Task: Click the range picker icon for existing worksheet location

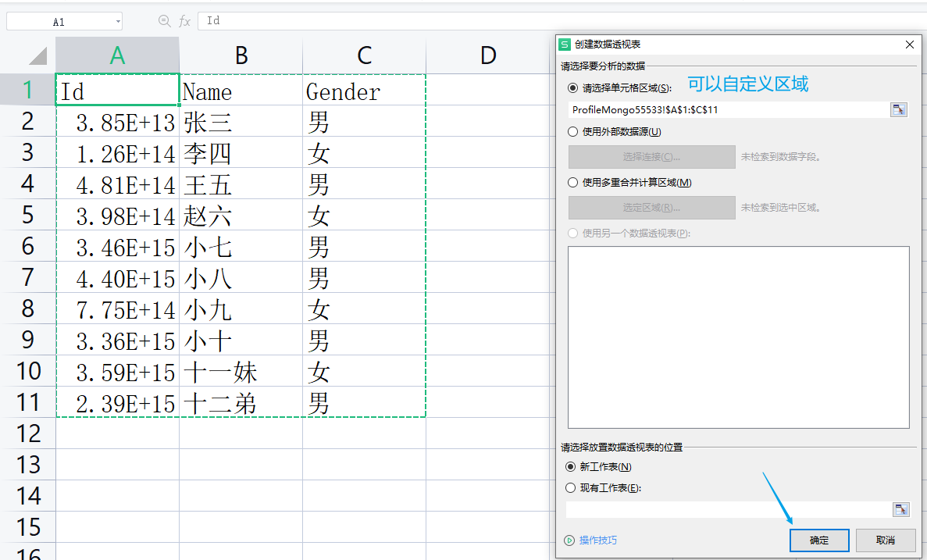Action: tap(901, 509)
